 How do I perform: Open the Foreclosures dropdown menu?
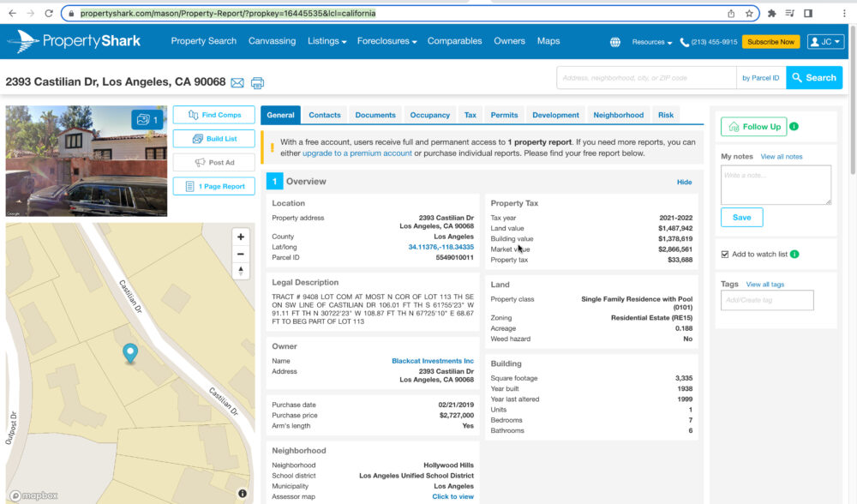click(387, 41)
